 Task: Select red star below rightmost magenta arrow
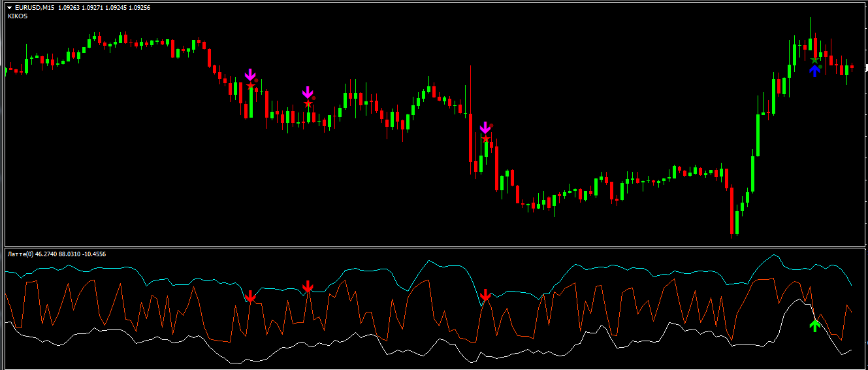[485, 137]
